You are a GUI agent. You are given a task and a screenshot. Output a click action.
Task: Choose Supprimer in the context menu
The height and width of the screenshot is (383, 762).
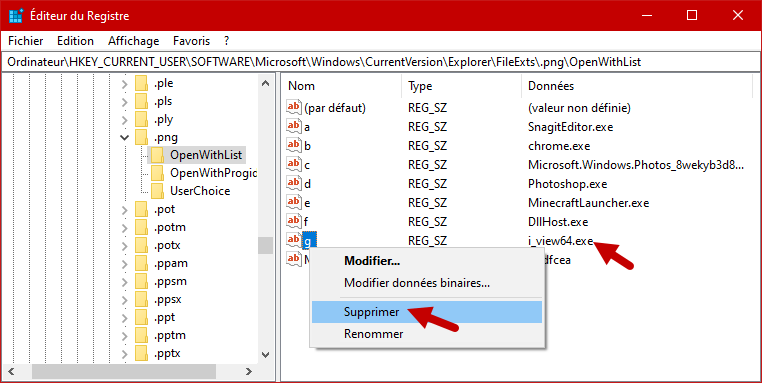point(426,312)
